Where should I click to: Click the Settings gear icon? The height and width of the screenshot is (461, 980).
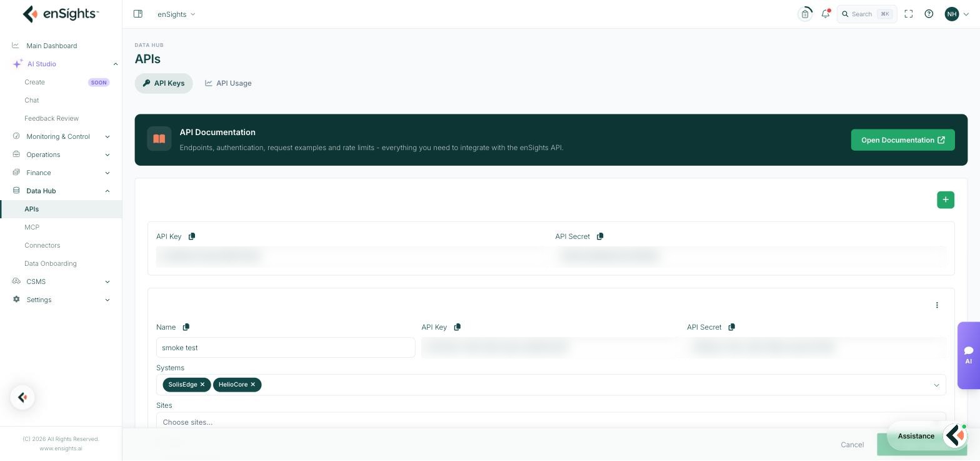click(x=16, y=299)
